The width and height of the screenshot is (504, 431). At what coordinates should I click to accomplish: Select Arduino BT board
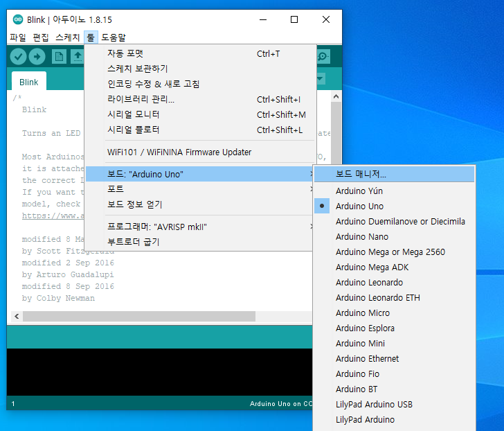click(394, 389)
